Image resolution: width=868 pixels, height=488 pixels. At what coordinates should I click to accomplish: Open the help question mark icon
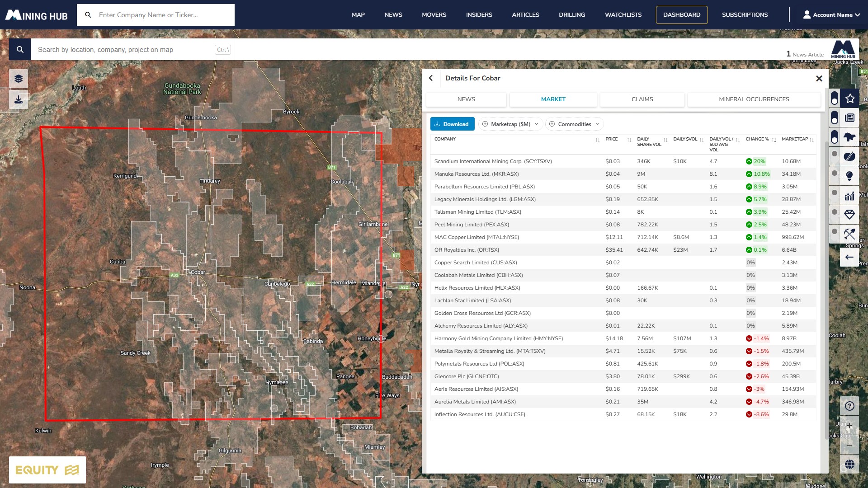[x=849, y=406]
